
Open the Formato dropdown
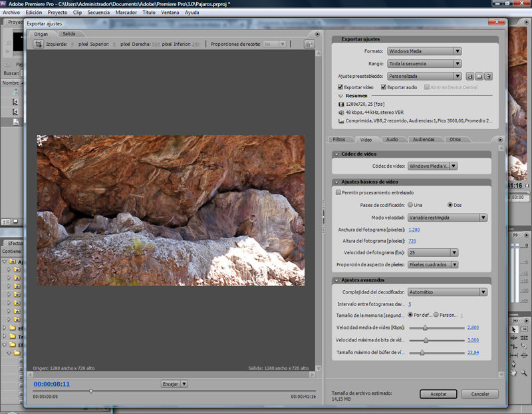click(424, 51)
